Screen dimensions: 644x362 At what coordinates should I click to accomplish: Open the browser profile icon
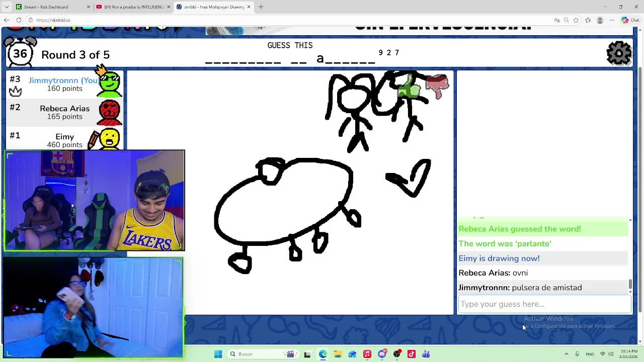pyautogui.click(x=600, y=20)
